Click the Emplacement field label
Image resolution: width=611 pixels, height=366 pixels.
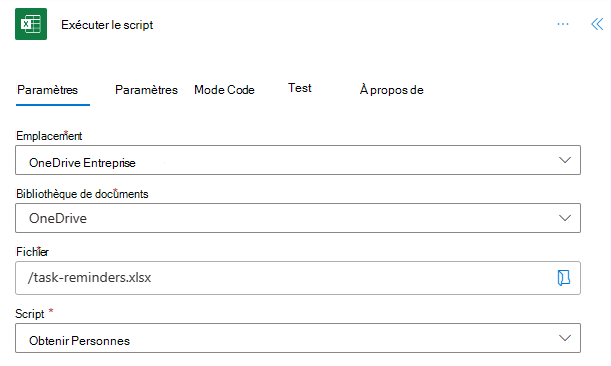(x=49, y=136)
